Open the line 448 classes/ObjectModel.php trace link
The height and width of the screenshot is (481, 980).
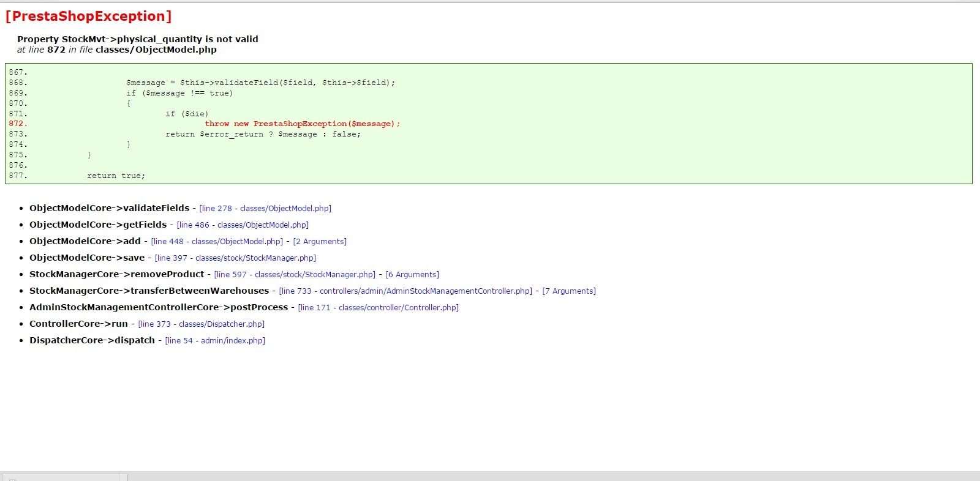pyautogui.click(x=217, y=242)
